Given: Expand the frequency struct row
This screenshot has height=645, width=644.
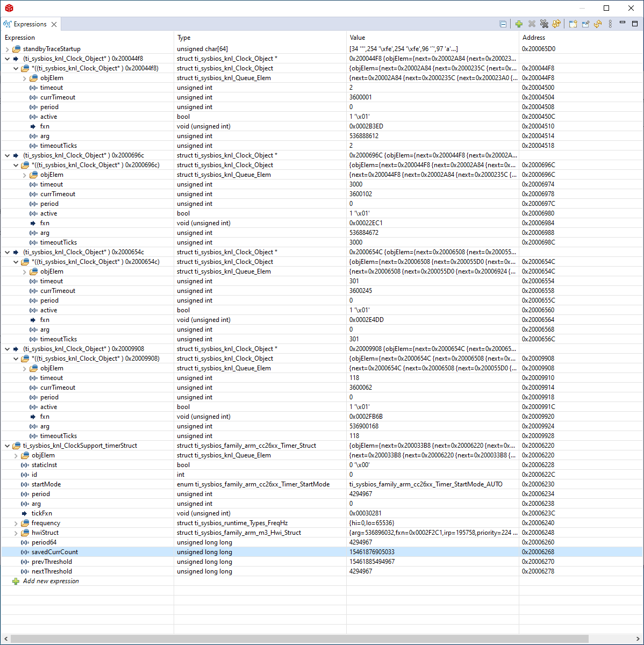Looking at the screenshot, I should point(16,523).
